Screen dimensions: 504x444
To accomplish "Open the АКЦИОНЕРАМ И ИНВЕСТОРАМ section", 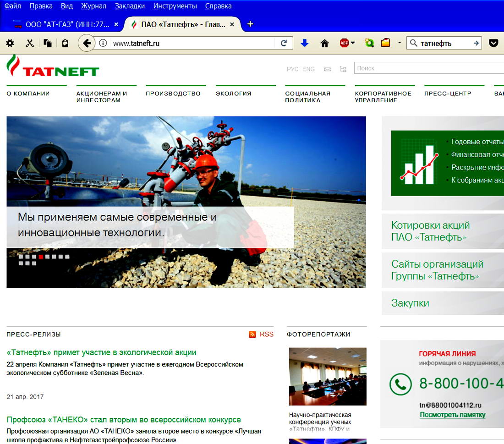I will pos(102,97).
